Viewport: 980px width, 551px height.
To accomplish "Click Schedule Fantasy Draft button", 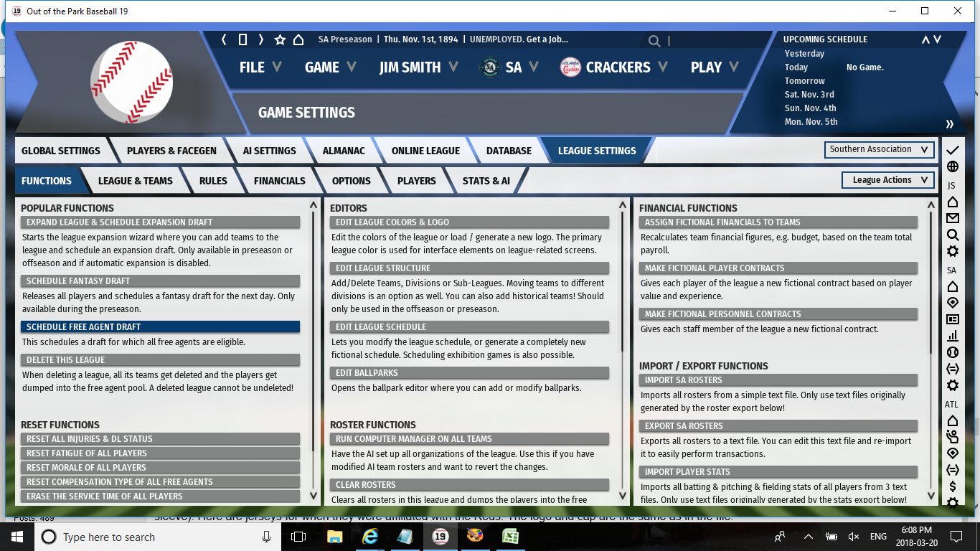I will pyautogui.click(x=160, y=281).
